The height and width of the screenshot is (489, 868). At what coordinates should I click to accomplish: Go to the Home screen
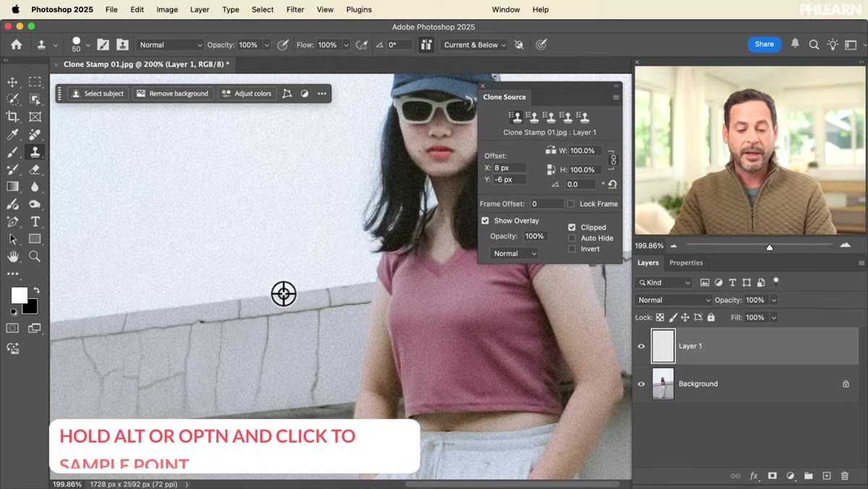[16, 45]
